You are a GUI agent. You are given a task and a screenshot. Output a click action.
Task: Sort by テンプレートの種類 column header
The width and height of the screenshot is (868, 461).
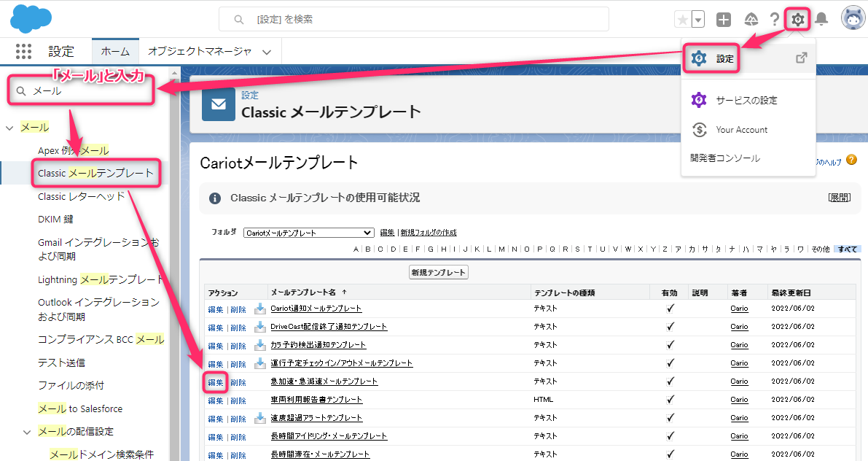[x=564, y=293]
